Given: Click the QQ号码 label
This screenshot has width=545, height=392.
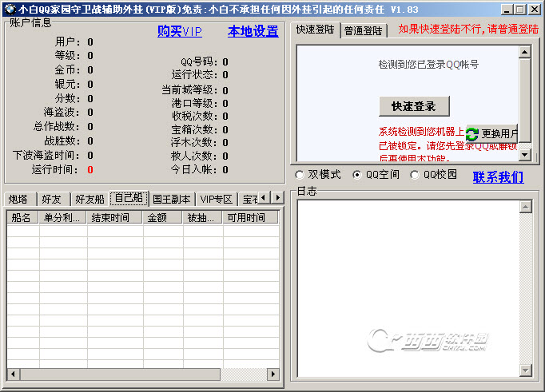Looking at the screenshot, I should click(199, 61).
